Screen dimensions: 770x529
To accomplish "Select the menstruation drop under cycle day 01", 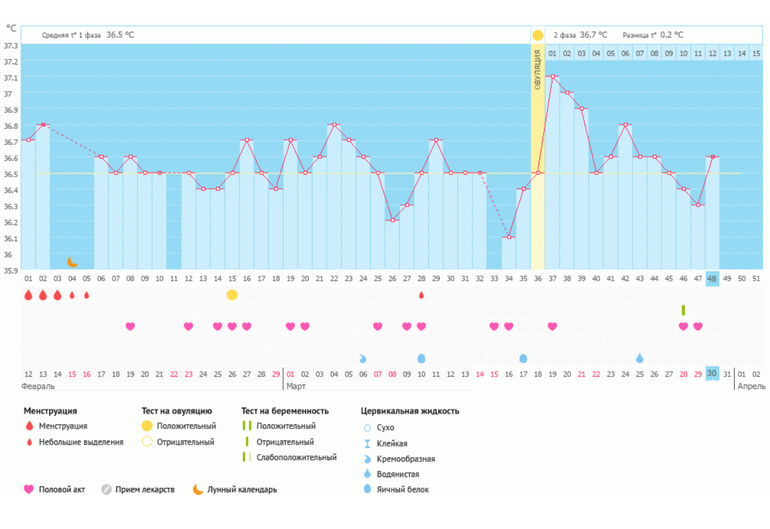I will (x=28, y=295).
